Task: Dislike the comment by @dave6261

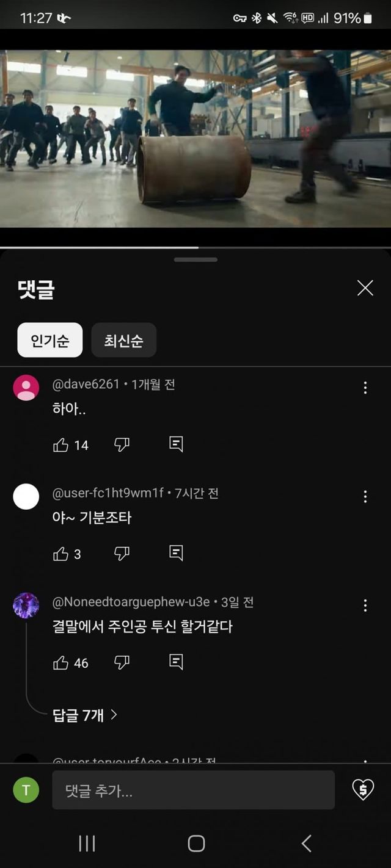Action: pos(122,445)
